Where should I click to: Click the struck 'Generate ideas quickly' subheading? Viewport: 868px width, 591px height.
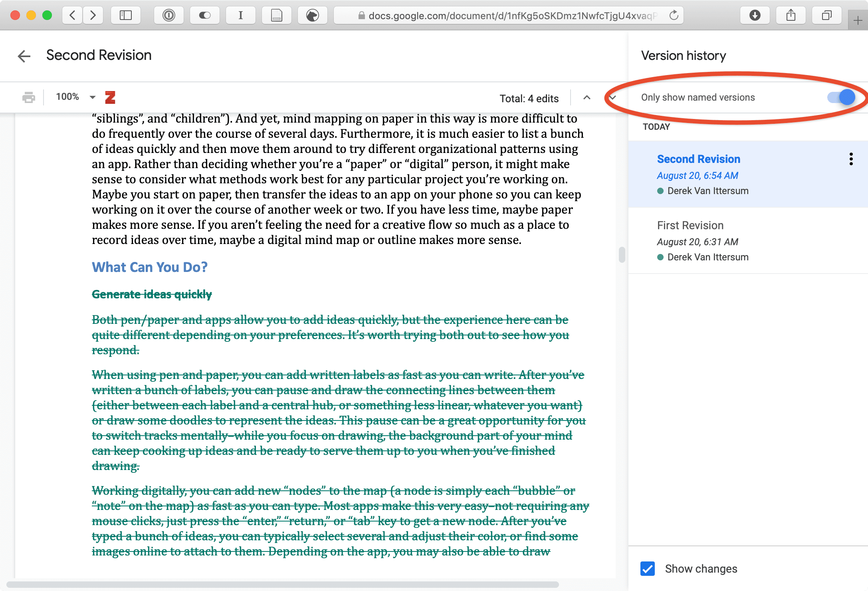click(x=152, y=294)
